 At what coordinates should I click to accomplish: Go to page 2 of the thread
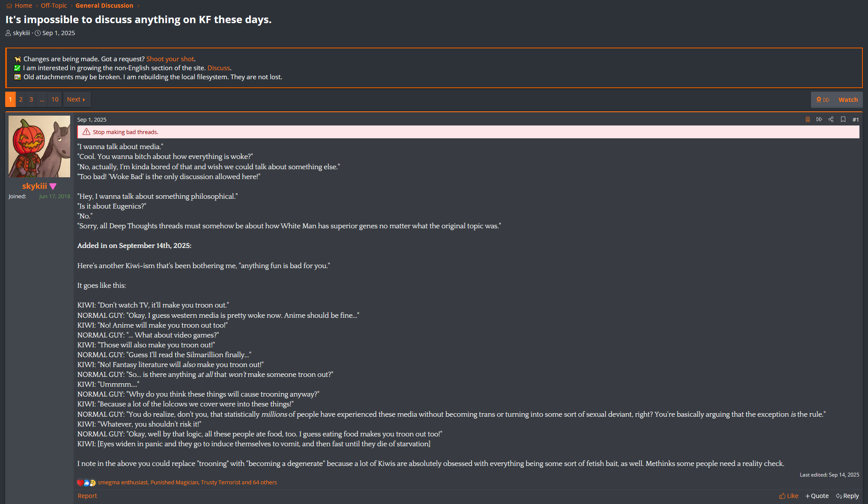click(21, 99)
